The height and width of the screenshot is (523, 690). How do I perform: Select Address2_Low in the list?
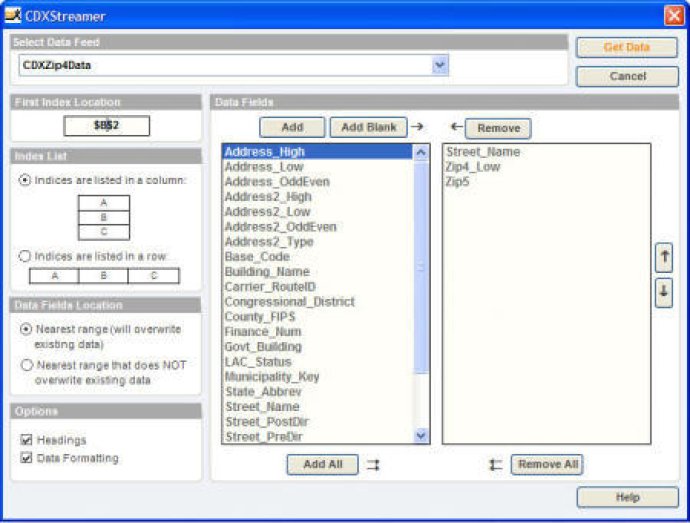point(318,212)
